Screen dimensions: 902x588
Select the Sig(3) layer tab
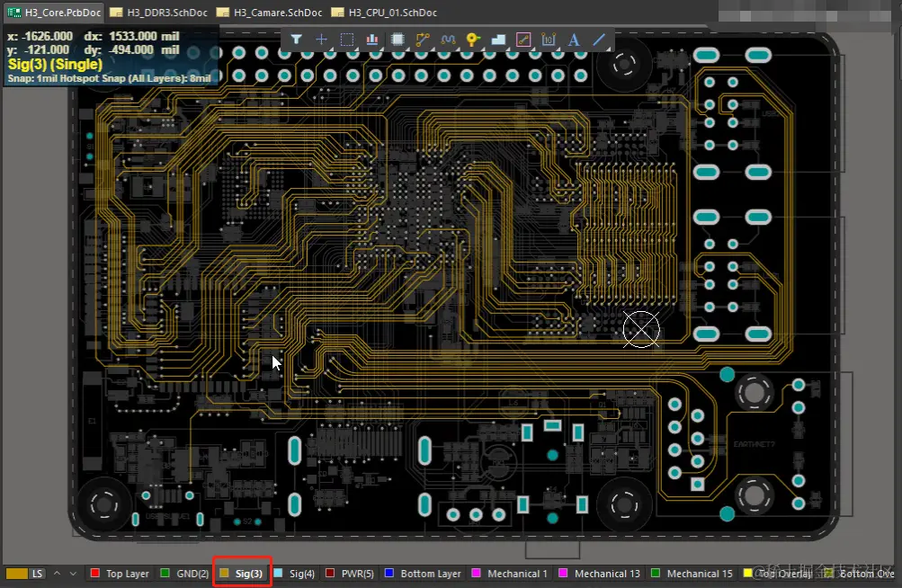click(242, 574)
